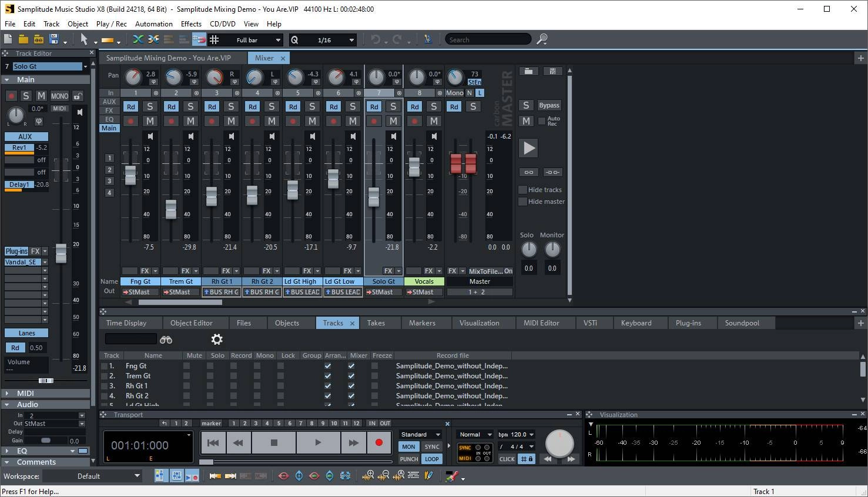This screenshot has width=868, height=497.
Task: Open the Workspace Default dropdown
Action: point(93,476)
